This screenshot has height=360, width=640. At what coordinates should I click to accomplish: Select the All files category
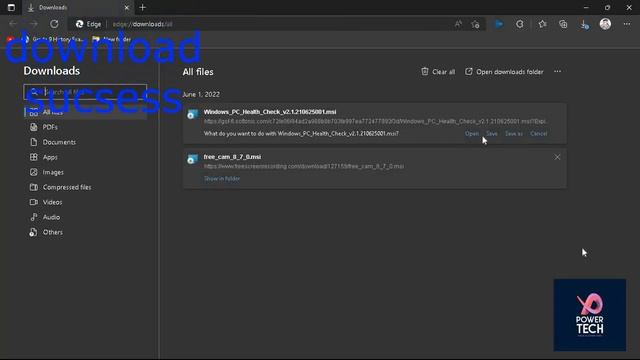pyautogui.click(x=85, y=112)
